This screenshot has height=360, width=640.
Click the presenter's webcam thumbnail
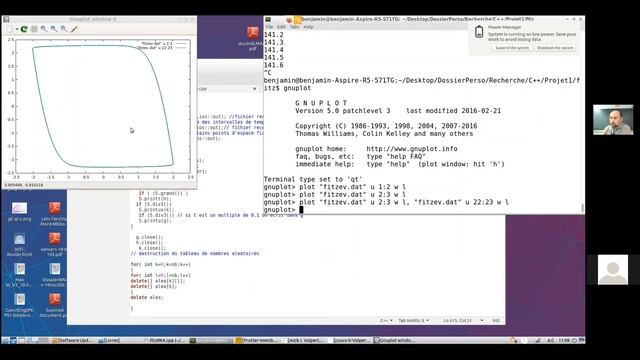click(x=613, y=120)
